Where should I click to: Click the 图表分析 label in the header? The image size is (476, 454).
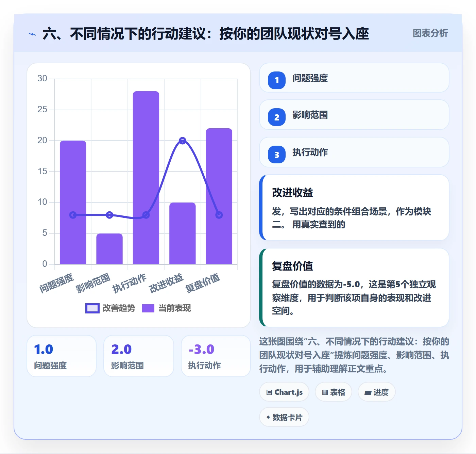click(x=430, y=33)
